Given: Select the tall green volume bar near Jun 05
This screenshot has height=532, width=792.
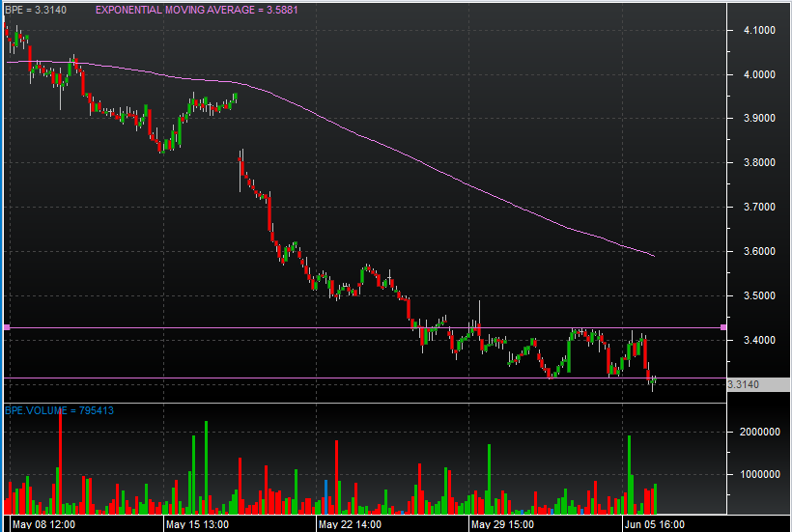Looking at the screenshot, I should pyautogui.click(x=630, y=474).
